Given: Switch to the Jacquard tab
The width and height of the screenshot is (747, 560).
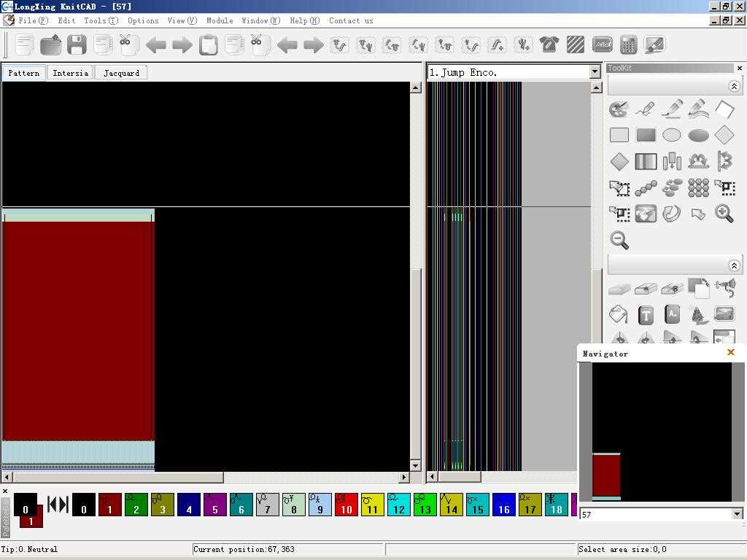Looking at the screenshot, I should tap(122, 73).
